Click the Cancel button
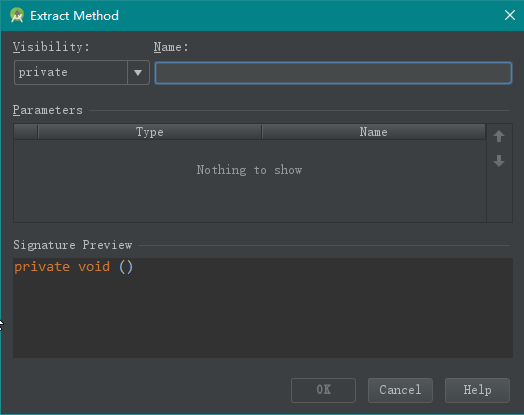Screen dimensions: 524x415 [x=400, y=390]
